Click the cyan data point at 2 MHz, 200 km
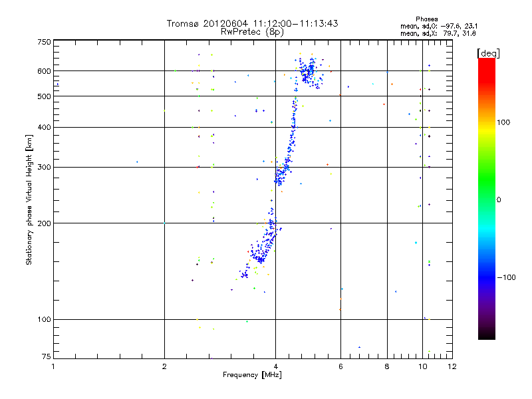The width and height of the screenshot is (532, 399). pos(164,223)
